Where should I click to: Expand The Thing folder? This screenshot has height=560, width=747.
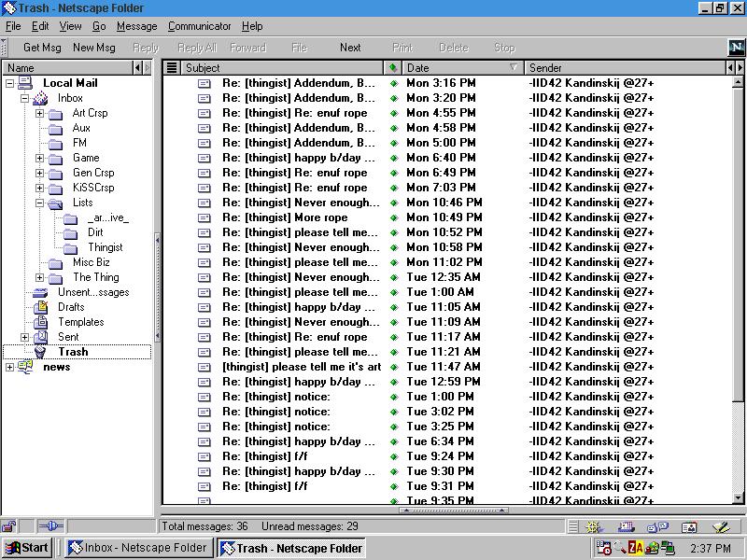(x=39, y=277)
